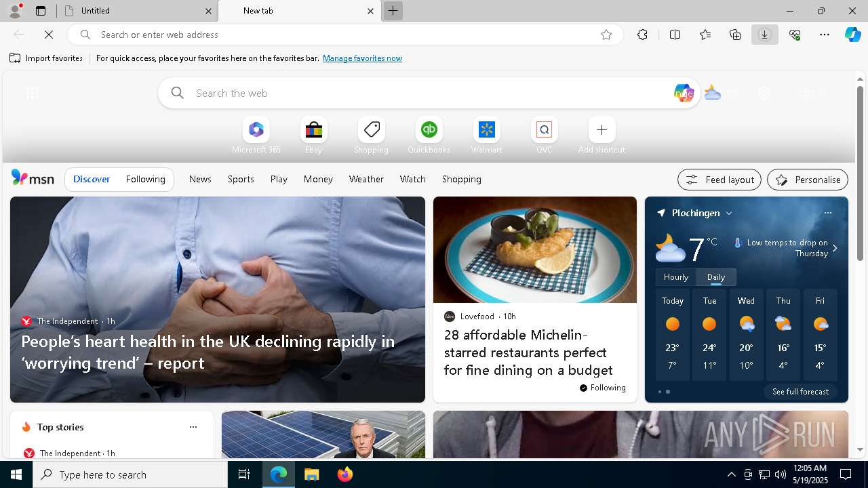Advance the weather alert chevron

[x=835, y=248]
